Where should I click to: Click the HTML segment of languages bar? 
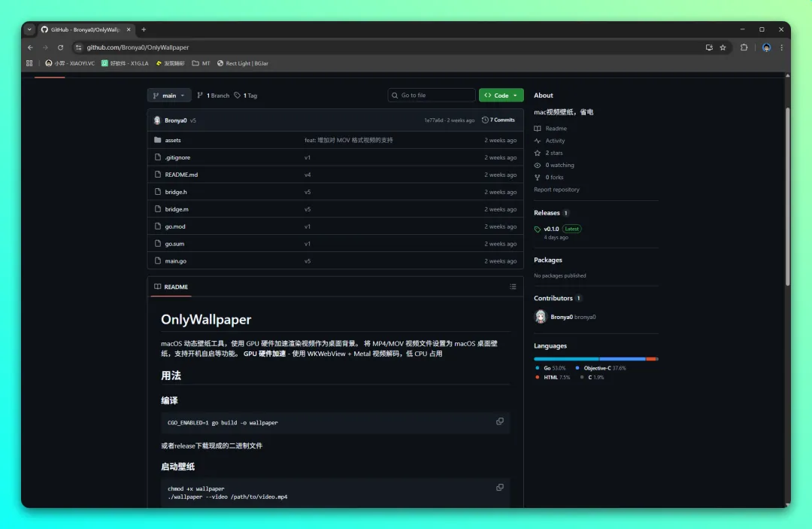(x=651, y=358)
